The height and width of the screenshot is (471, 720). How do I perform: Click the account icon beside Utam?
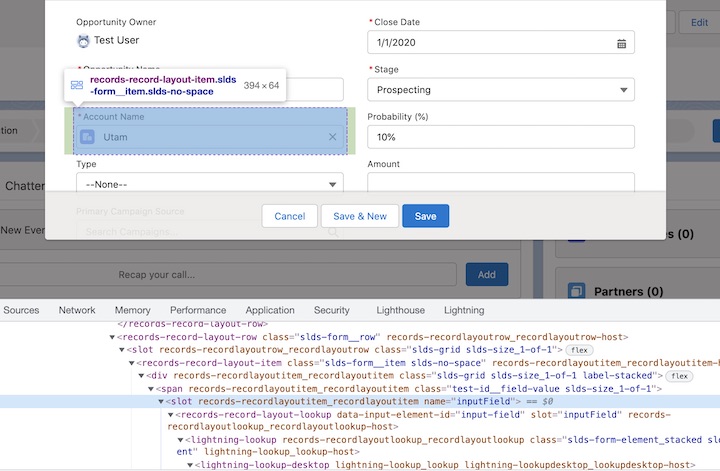click(x=88, y=137)
